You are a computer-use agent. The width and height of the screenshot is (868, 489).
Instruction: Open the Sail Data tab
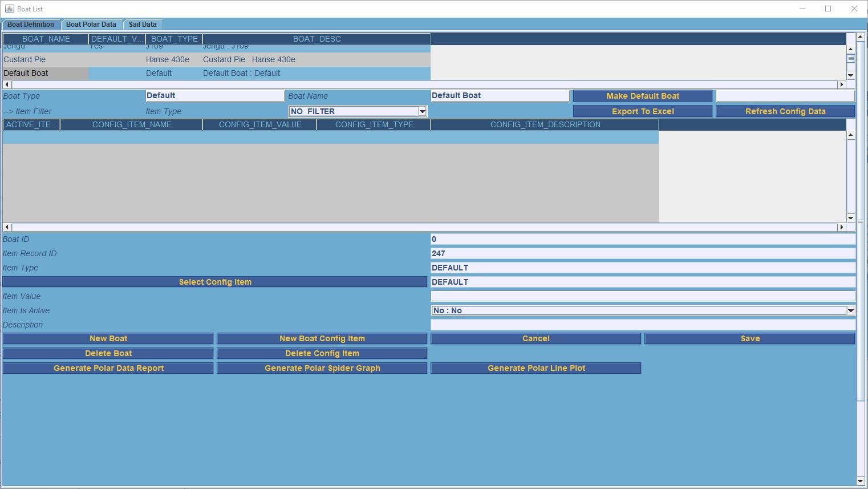pyautogui.click(x=143, y=25)
